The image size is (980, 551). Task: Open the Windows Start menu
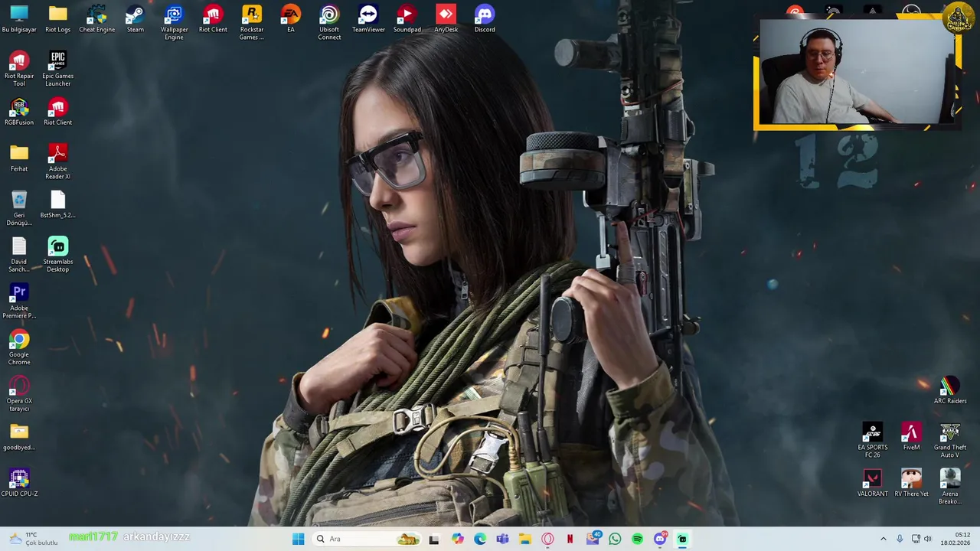[298, 539]
